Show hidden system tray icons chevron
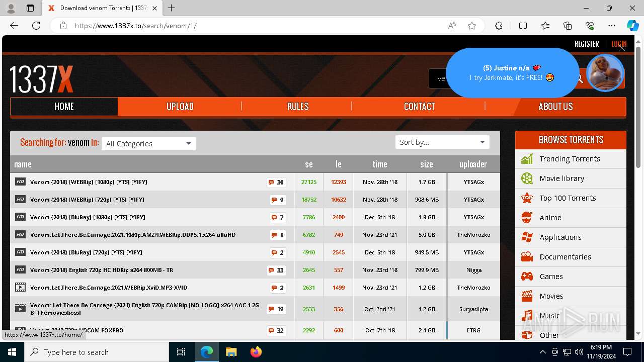This screenshot has height=362, width=644. click(x=542, y=352)
